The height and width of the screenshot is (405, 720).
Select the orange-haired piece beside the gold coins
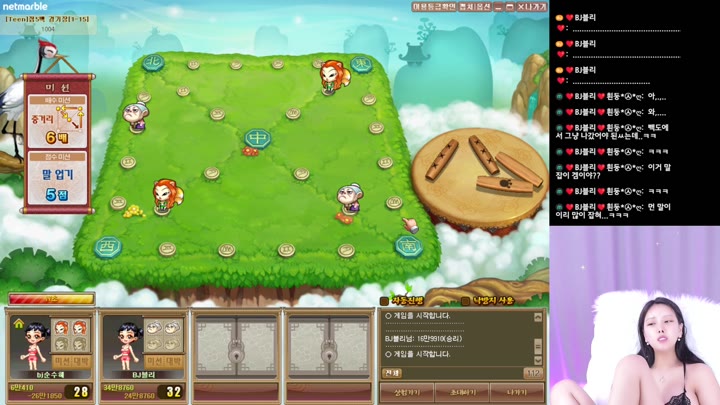tap(167, 197)
